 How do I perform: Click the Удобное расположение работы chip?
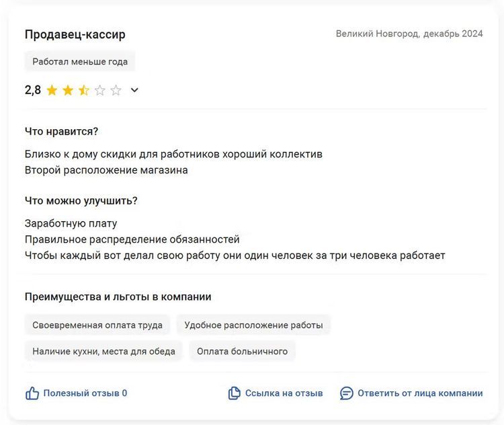253,325
